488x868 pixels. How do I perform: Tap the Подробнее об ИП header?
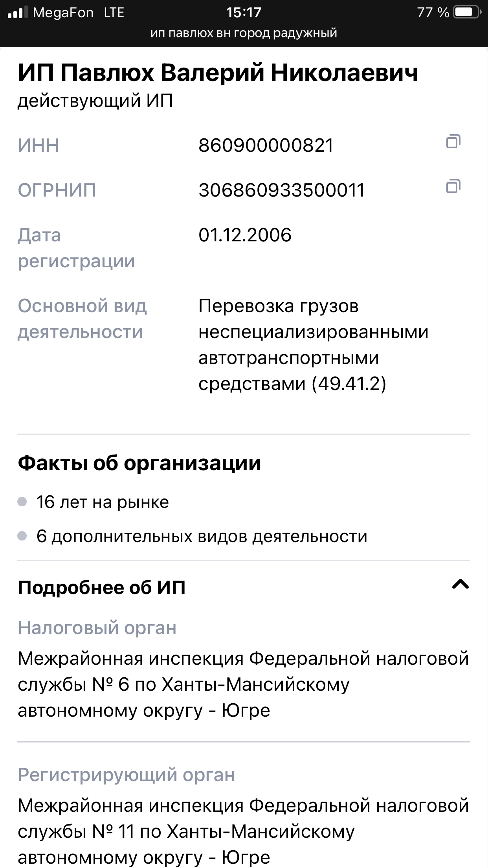[x=102, y=588]
